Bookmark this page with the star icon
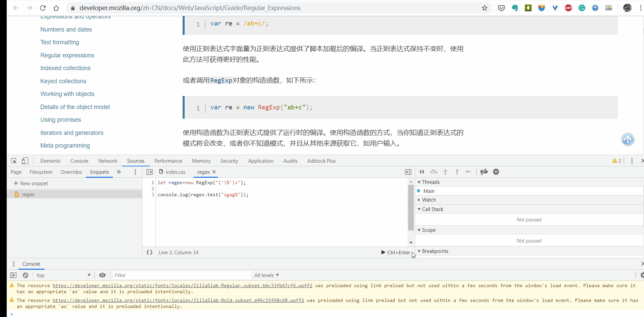 point(485,8)
